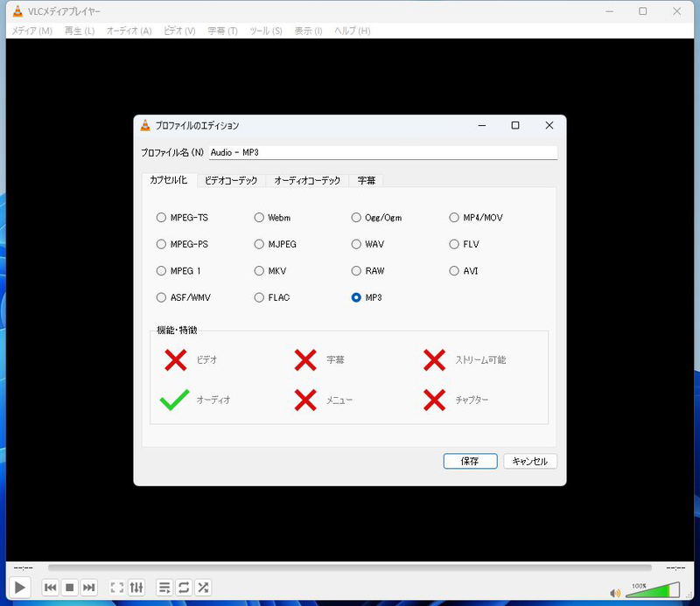
Task: Open 再生 (L) menu
Action: point(80,31)
